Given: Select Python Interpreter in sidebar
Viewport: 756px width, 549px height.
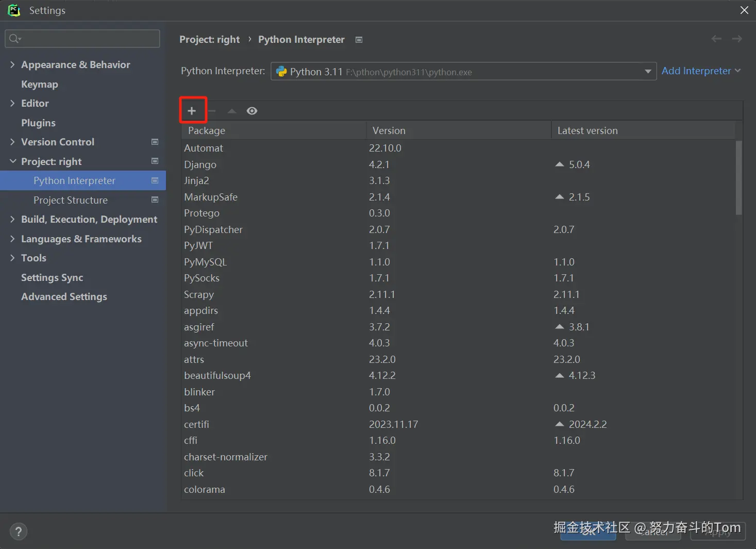Looking at the screenshot, I should pyautogui.click(x=83, y=180).
